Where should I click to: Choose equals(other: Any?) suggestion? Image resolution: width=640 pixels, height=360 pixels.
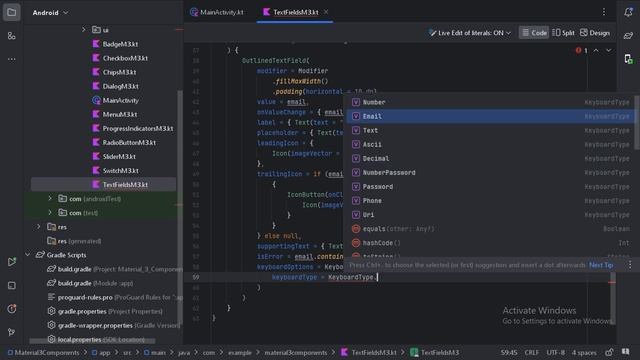tap(490, 229)
